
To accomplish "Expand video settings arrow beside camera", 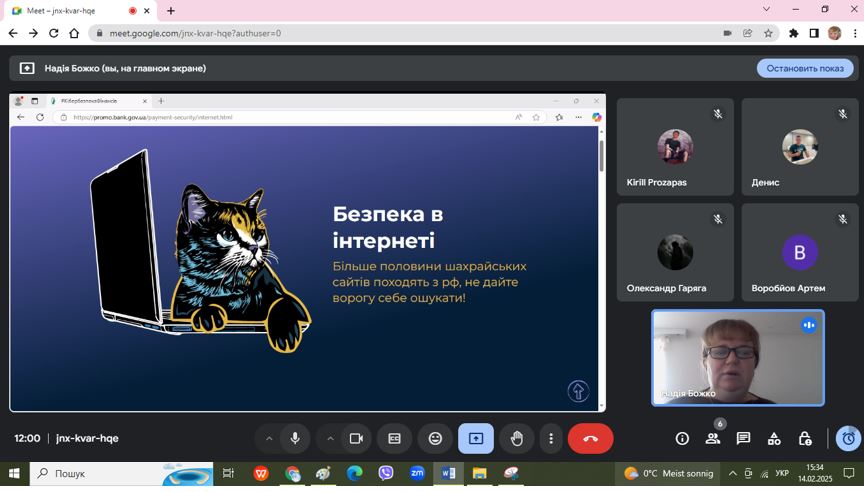I will [x=330, y=438].
